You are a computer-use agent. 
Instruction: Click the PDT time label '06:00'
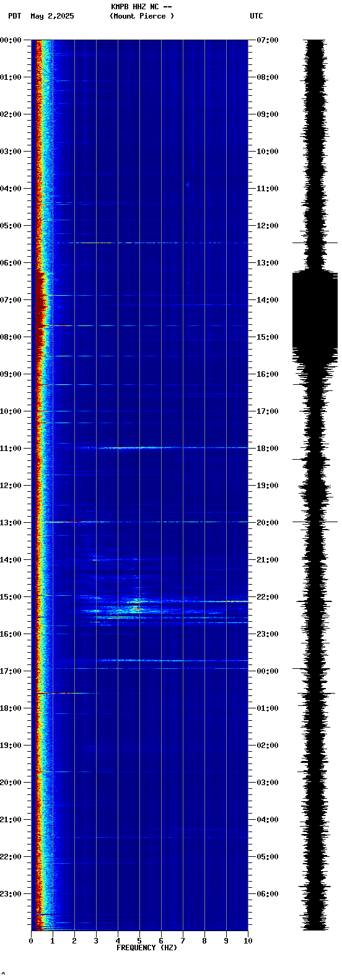11,263
